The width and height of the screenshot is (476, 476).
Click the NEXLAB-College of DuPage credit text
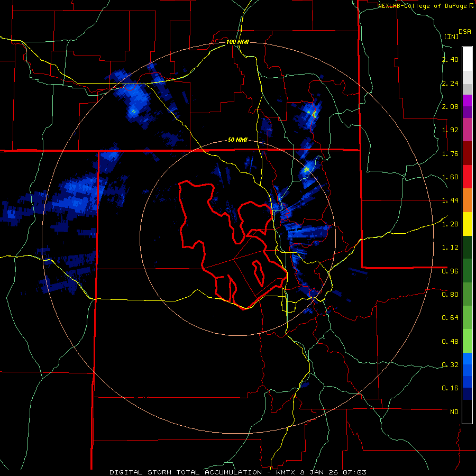coord(426,6)
